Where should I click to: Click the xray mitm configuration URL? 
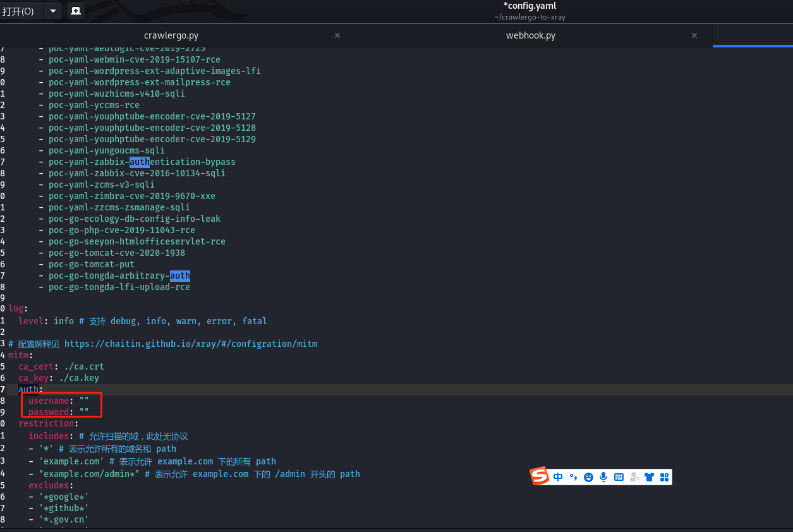point(191,344)
